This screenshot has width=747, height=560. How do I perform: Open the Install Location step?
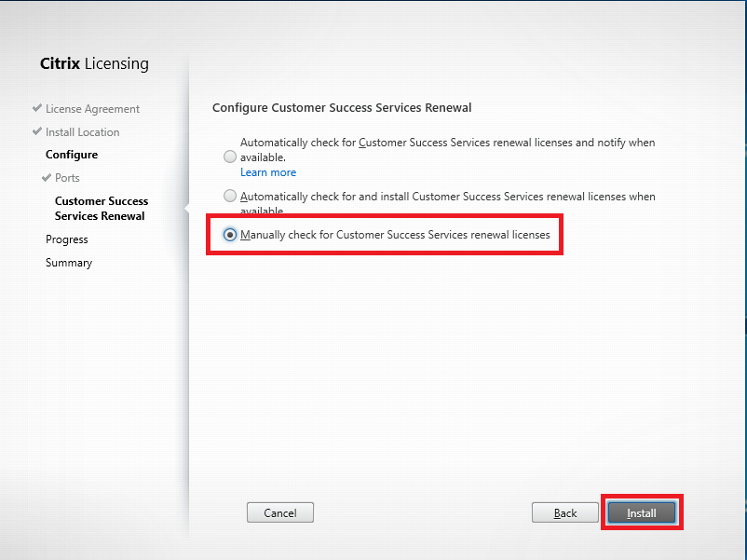(x=82, y=132)
